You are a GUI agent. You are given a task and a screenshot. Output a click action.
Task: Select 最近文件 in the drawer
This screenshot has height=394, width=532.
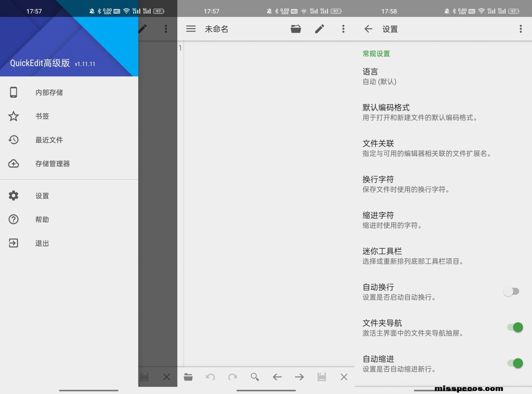point(49,140)
